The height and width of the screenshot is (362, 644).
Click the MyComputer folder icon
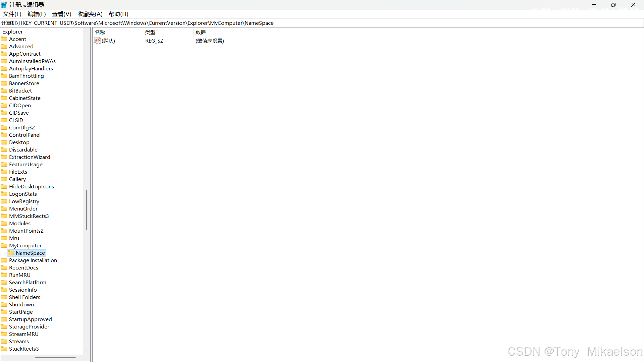(4, 245)
